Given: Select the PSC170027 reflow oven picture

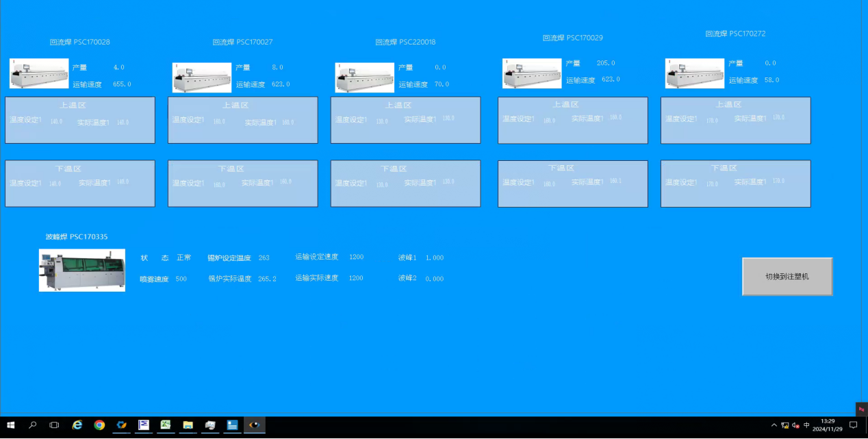Looking at the screenshot, I should [x=202, y=77].
